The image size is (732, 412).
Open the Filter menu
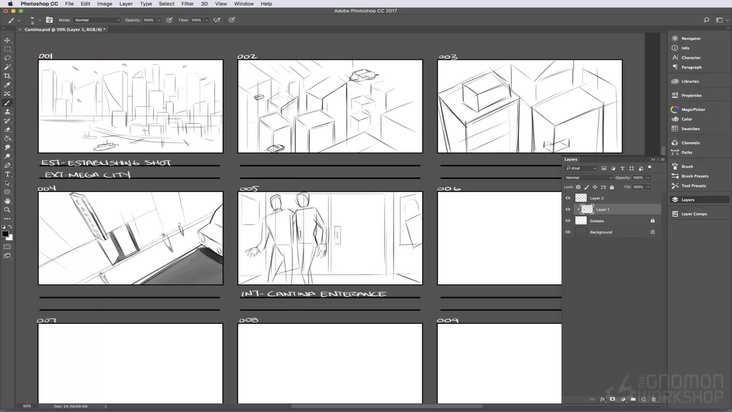188,4
